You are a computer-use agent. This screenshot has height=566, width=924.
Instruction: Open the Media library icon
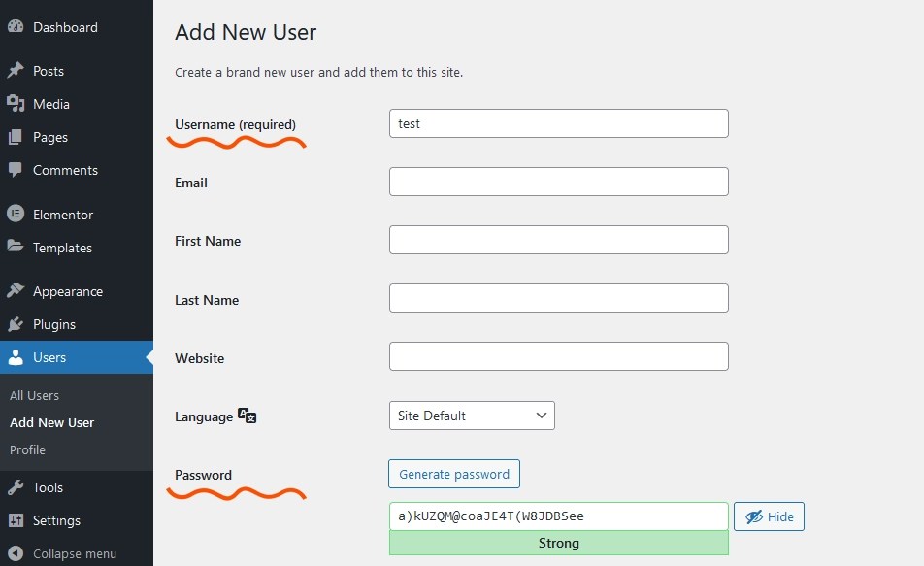(x=18, y=103)
